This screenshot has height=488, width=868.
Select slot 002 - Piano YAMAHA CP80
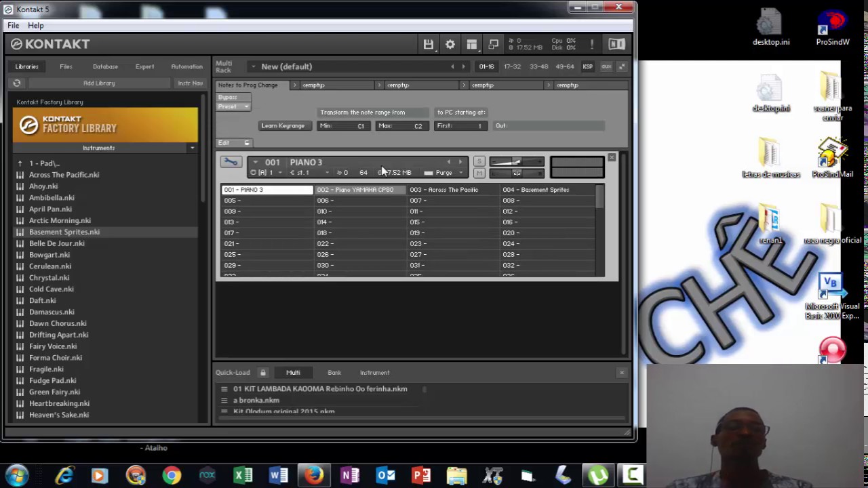point(359,190)
